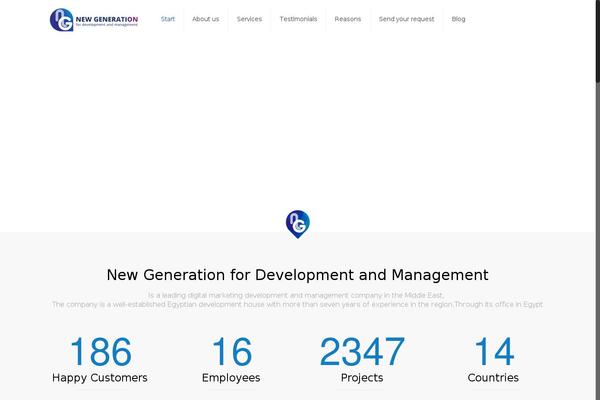Viewport: 600px width, 400px height.
Task: Click the line about well-established Egyptian development house
Action: (x=297, y=304)
